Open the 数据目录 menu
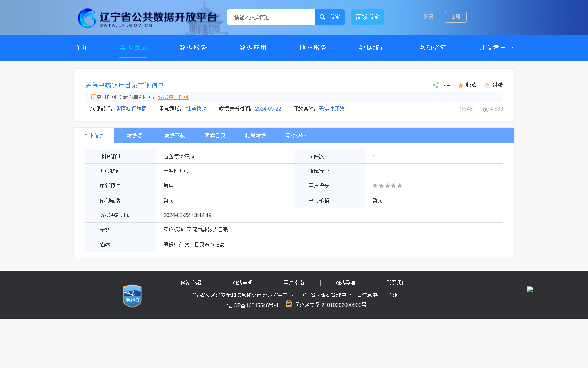The image size is (588, 368). coord(133,48)
